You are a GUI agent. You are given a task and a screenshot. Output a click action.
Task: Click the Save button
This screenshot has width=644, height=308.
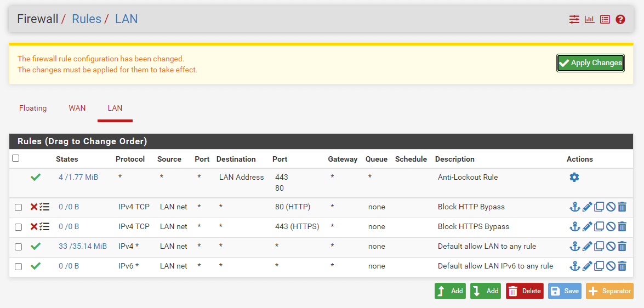click(565, 291)
